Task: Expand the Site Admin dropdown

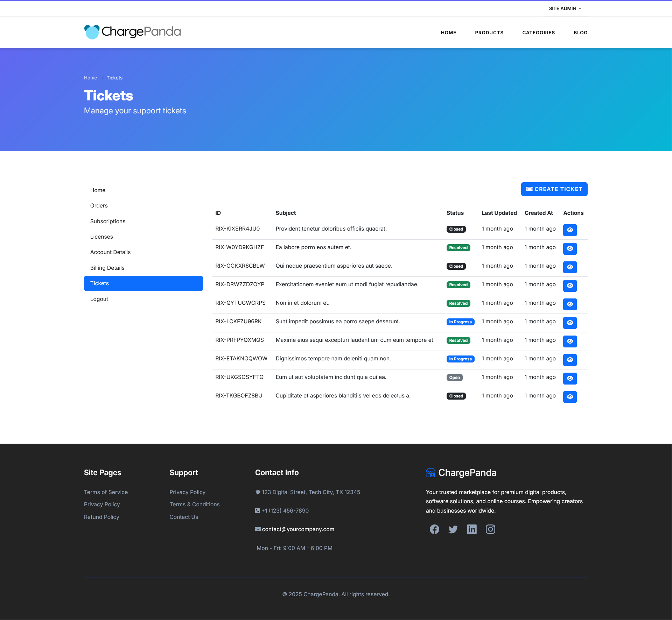Action: point(565,8)
